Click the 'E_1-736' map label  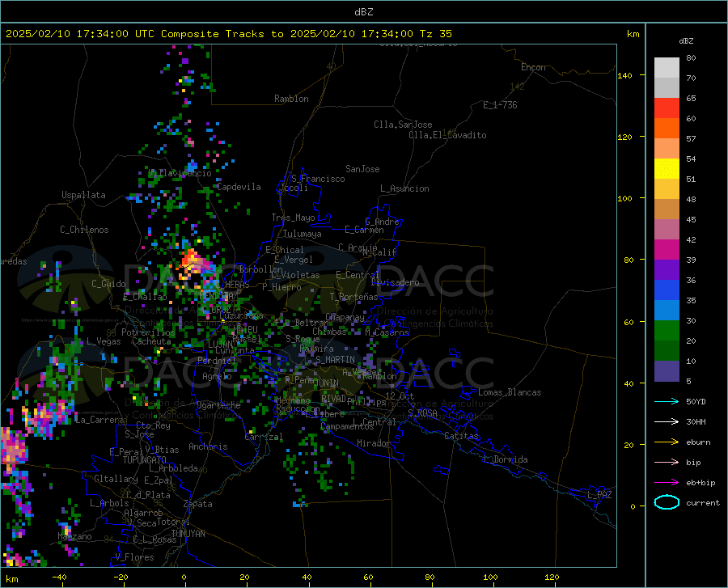pyautogui.click(x=500, y=105)
